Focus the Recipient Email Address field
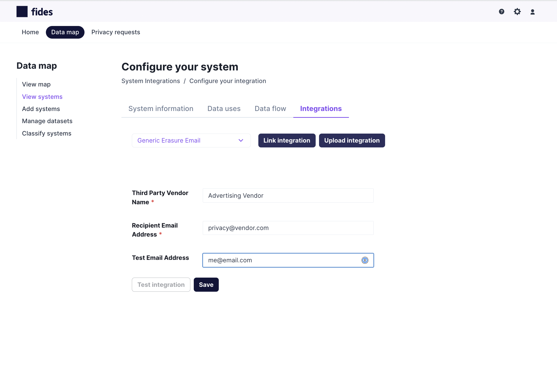Viewport: 557px width, 392px height. (288, 228)
